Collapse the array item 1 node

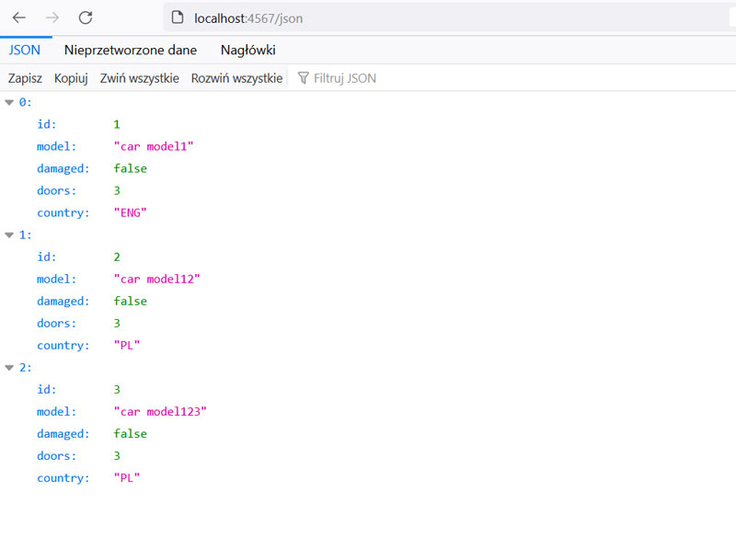[9, 234]
